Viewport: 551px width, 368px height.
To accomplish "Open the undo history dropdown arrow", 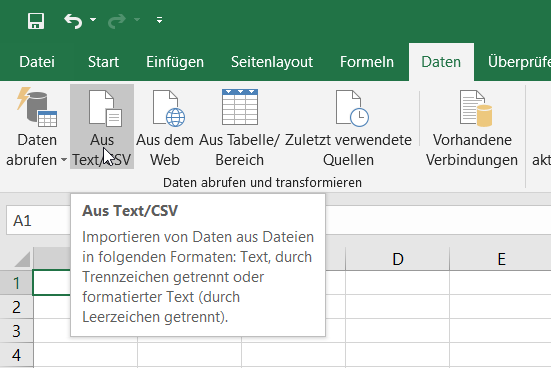I will tap(93, 20).
